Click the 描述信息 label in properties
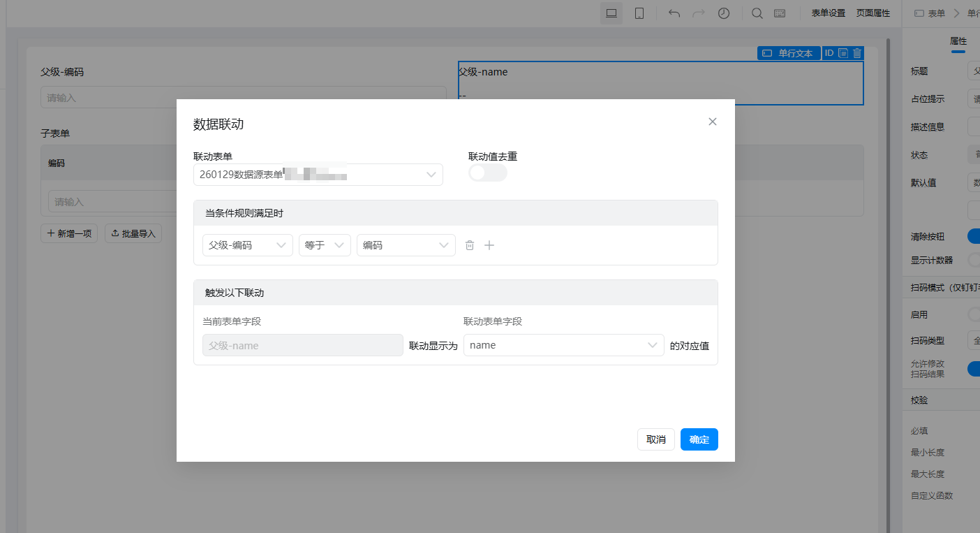Viewport: 980px width, 533px height. (928, 127)
